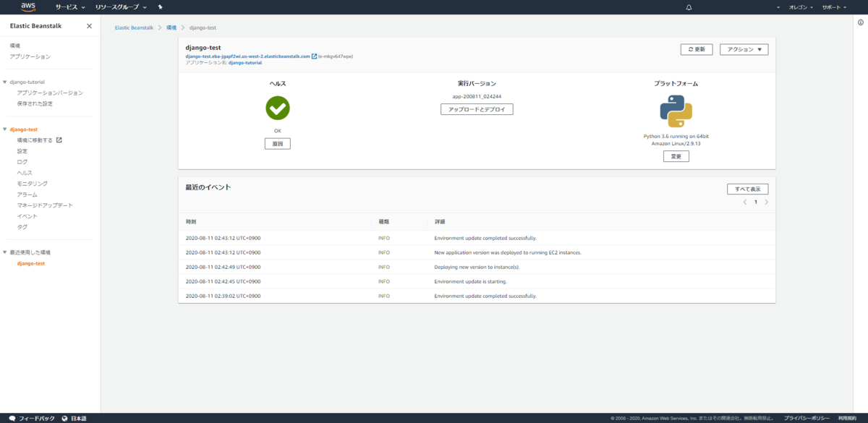
Task: Click the external link icon beside environment URL
Action: (314, 56)
